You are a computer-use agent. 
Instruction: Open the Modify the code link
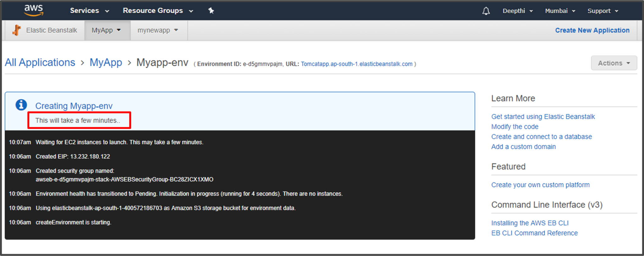click(515, 127)
